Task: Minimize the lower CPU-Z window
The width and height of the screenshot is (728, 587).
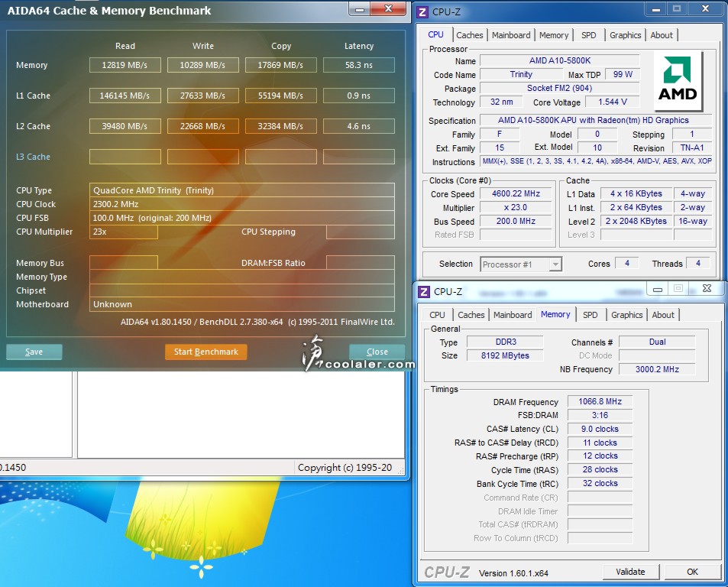Action: pos(658,289)
